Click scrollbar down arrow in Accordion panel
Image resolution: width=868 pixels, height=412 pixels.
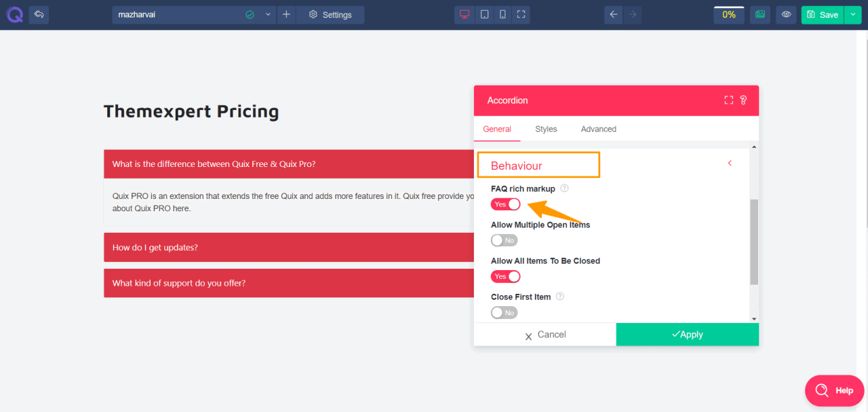click(754, 318)
